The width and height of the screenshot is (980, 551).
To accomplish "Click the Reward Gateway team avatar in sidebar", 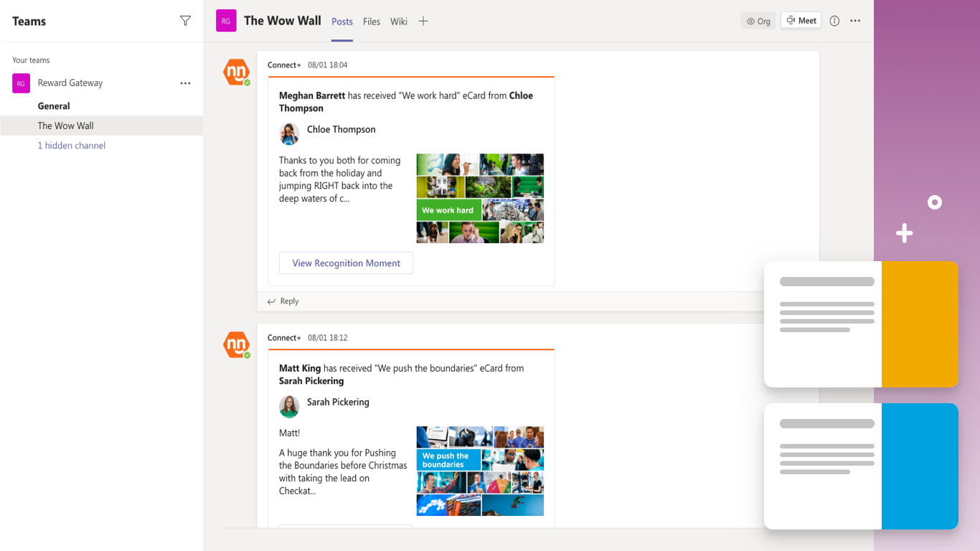I will 21,83.
